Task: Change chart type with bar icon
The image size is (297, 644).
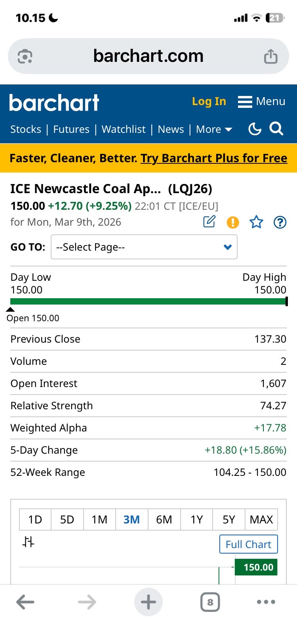Action: [x=29, y=542]
